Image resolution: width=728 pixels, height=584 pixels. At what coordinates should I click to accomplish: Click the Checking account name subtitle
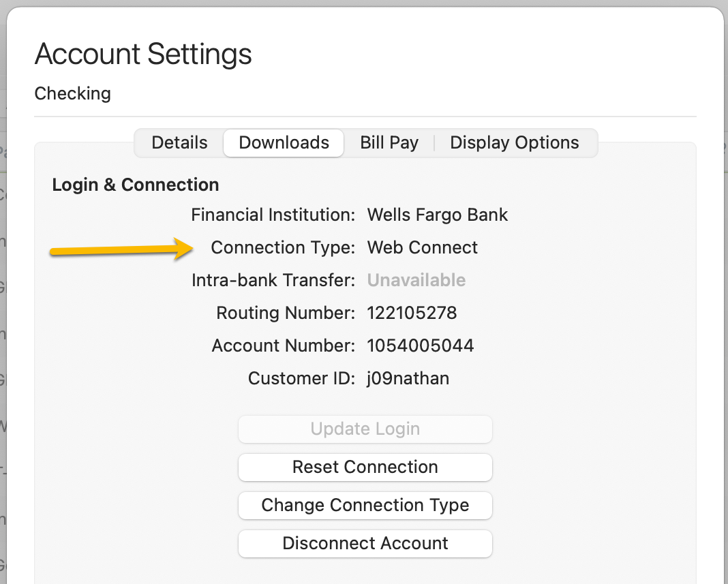[73, 93]
